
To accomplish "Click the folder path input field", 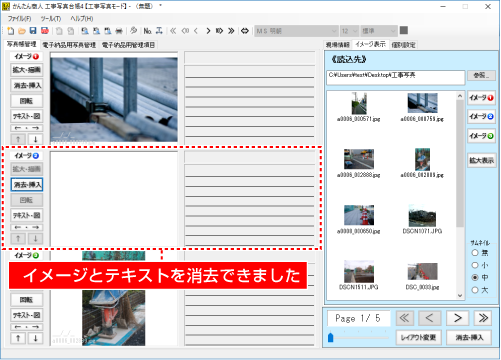I will [396, 77].
